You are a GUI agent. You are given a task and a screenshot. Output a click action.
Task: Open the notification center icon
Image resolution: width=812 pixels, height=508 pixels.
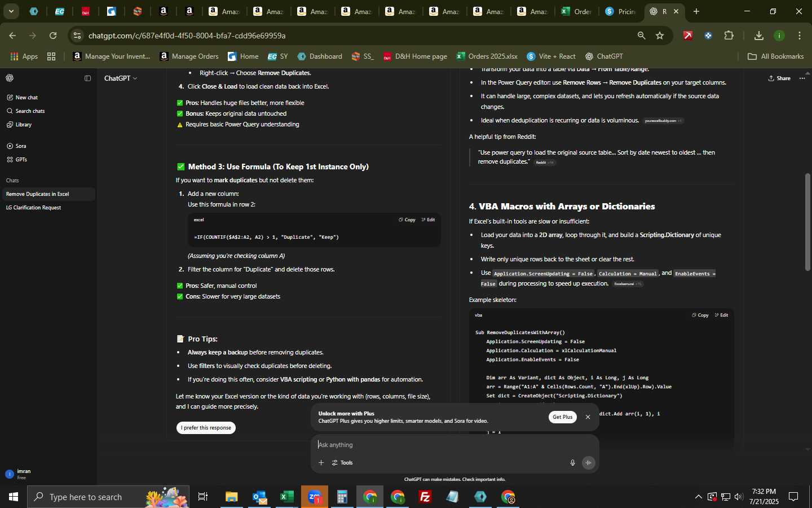tap(793, 497)
